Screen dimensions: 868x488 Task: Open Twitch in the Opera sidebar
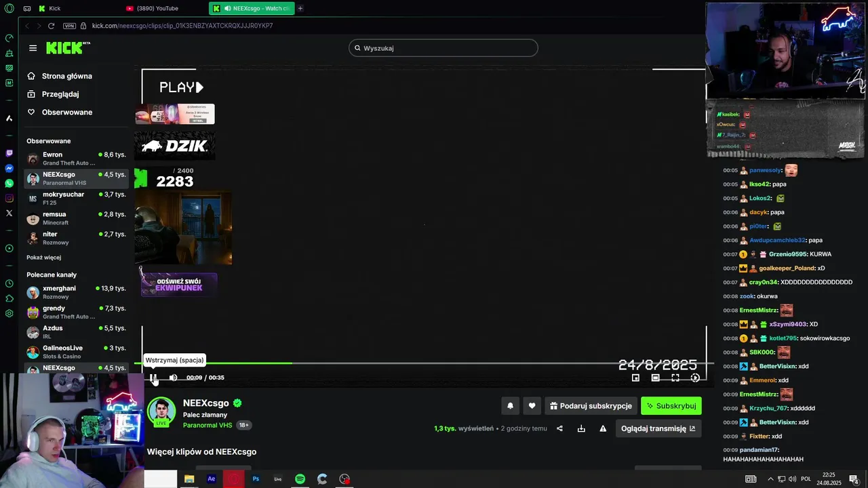coord(9,153)
